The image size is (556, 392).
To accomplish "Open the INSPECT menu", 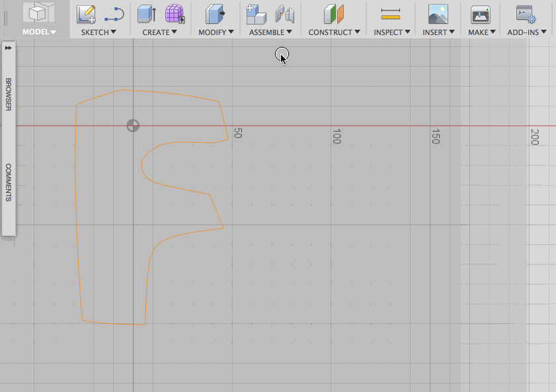I will [x=391, y=32].
